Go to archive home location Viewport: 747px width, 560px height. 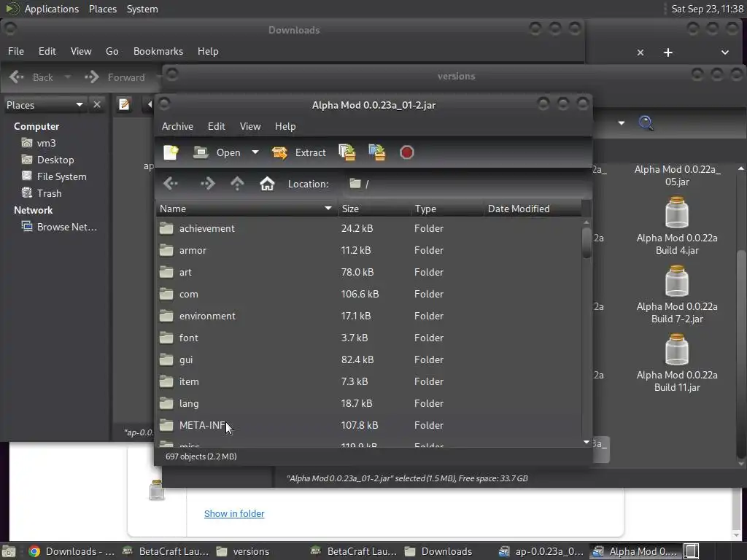point(267,184)
